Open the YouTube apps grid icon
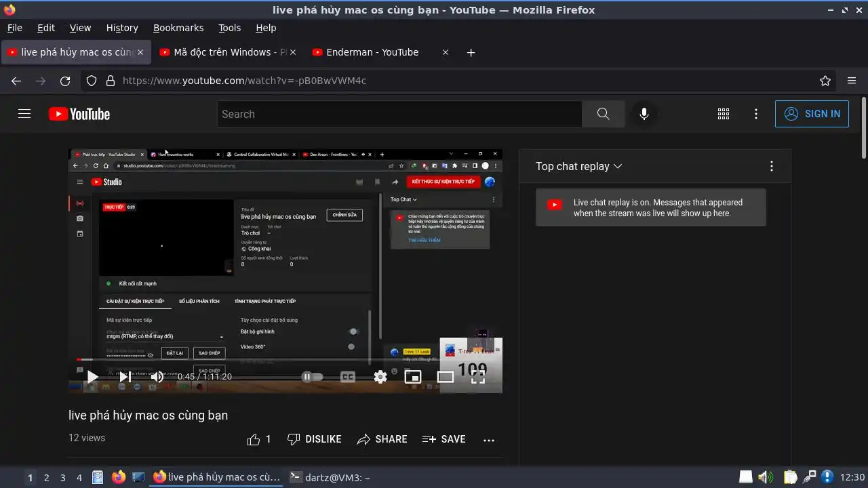 [x=724, y=114]
